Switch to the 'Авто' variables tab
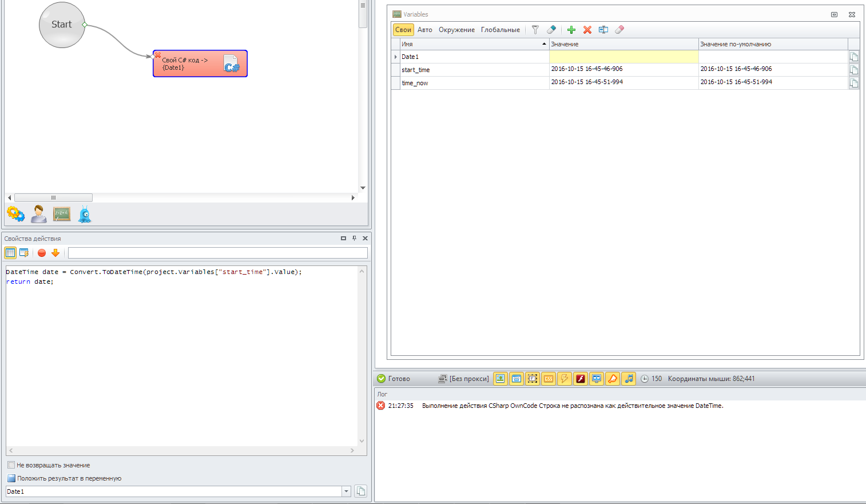This screenshot has width=866, height=504. tap(424, 30)
